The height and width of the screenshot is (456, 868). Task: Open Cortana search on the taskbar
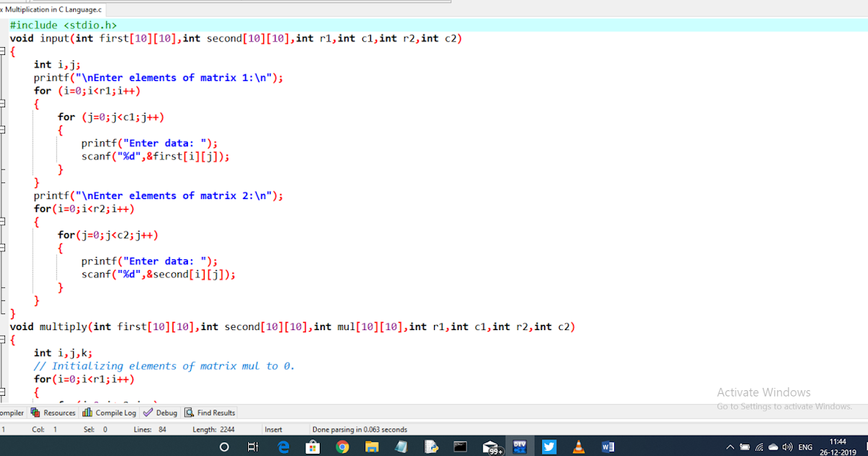(x=224, y=447)
